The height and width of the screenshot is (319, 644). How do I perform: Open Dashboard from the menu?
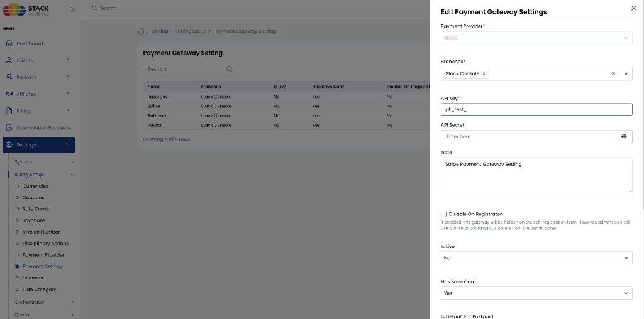30,43
